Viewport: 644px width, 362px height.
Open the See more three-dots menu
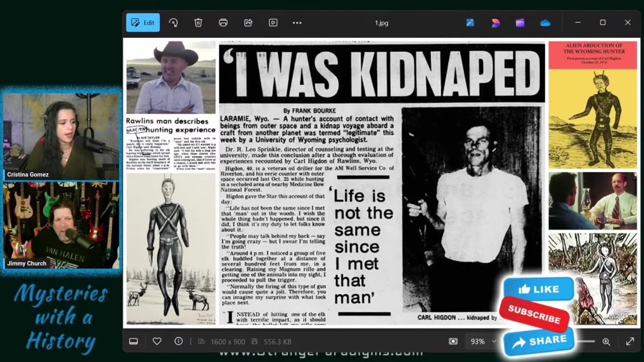coord(297,23)
